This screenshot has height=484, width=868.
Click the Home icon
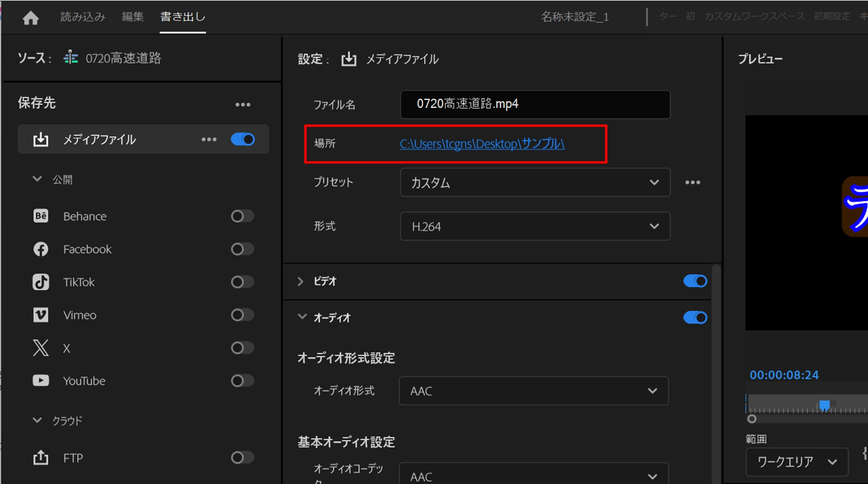(x=30, y=18)
